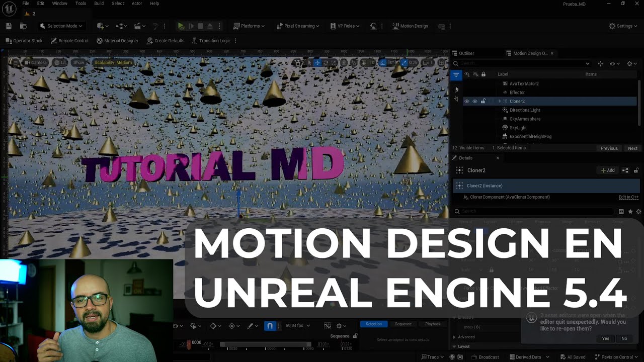This screenshot has width=644, height=362.
Task: Select Cloner2 (Instance) in Details
Action: [546, 186]
